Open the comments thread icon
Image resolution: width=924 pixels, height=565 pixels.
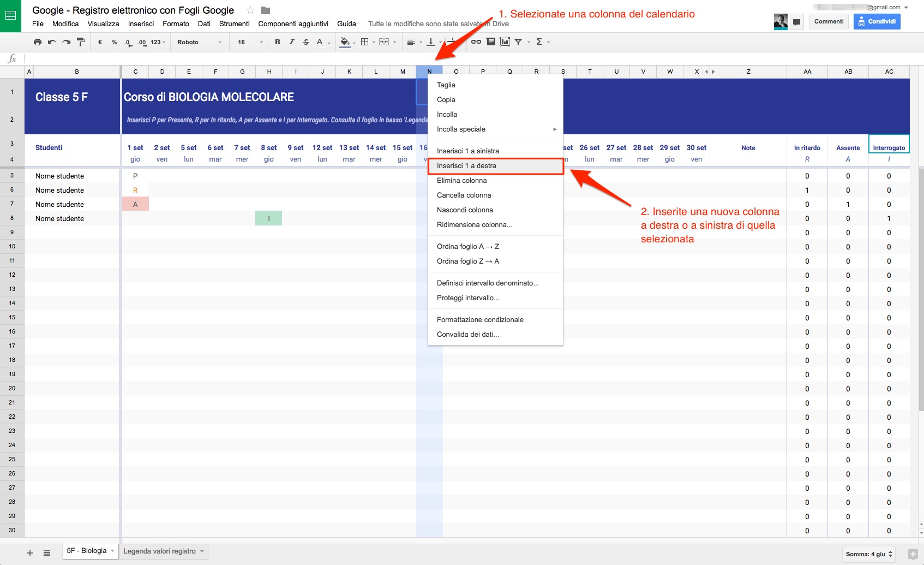797,22
